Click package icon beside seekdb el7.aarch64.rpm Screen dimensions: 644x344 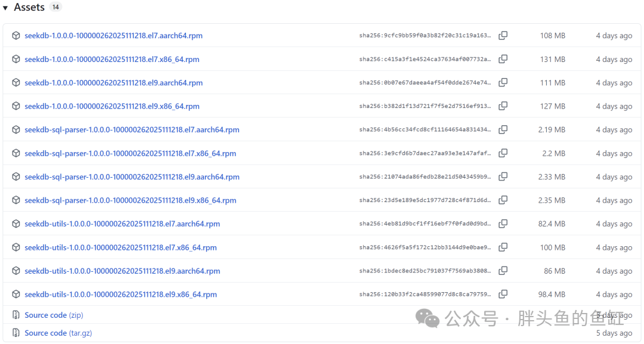click(x=16, y=36)
